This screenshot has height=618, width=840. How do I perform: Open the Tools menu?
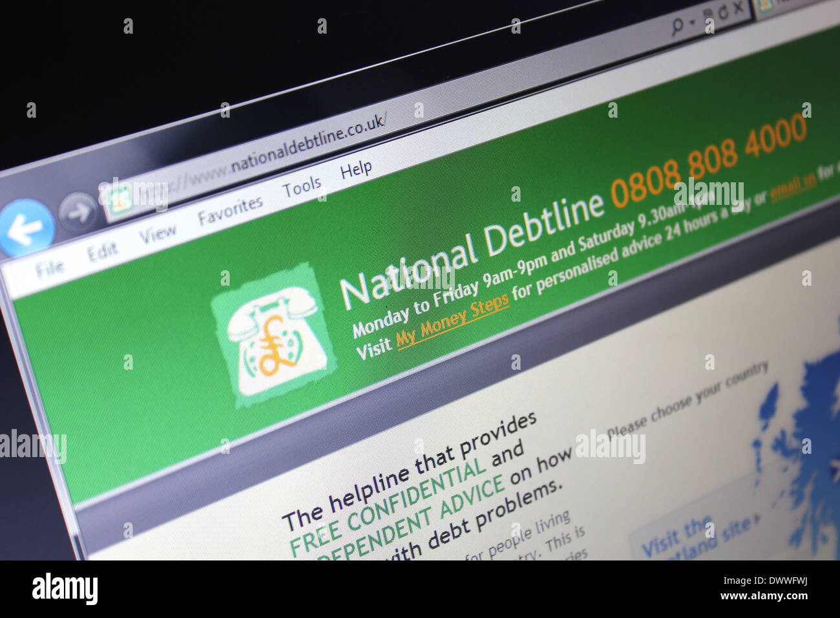[302, 187]
